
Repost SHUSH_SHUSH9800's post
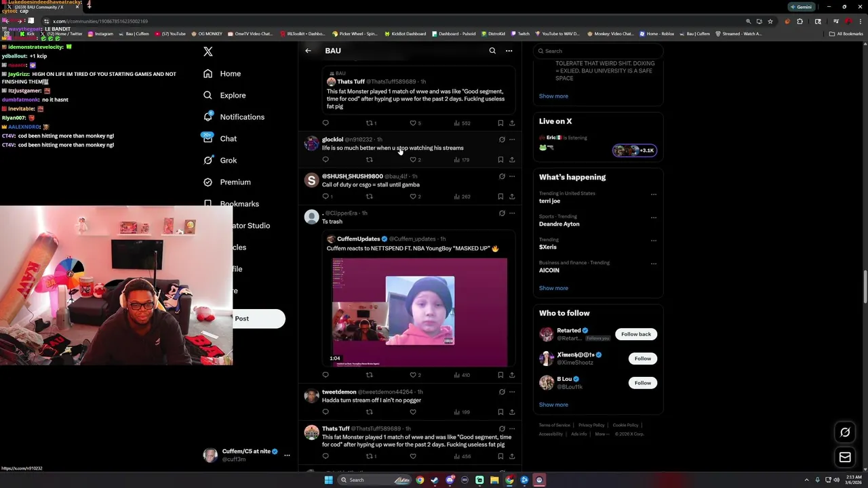tap(370, 197)
